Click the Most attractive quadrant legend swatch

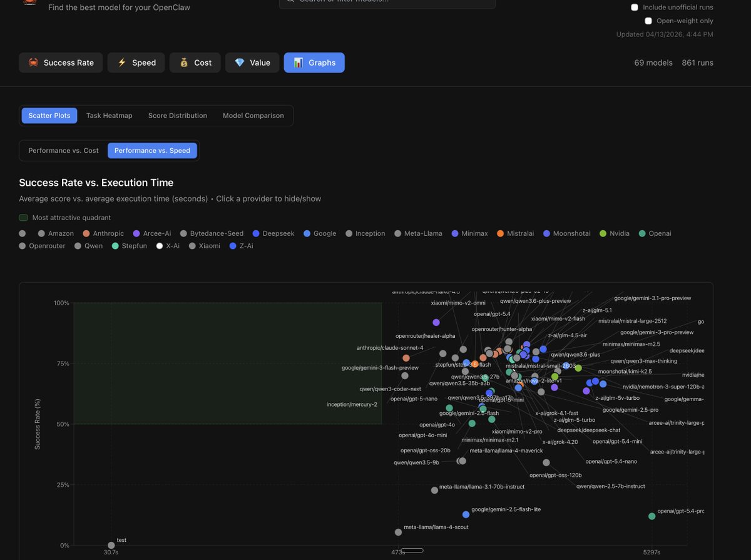23,218
